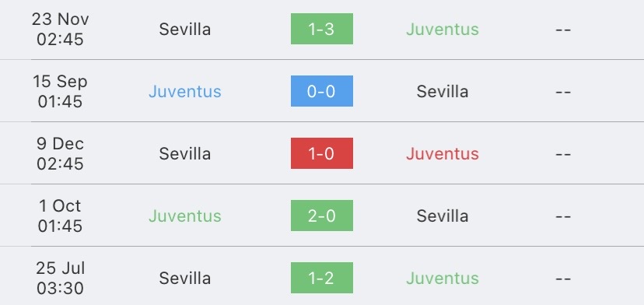Screen dimensions: 644x305
Task: Open the green 2-0 score badge
Action: coord(321,216)
